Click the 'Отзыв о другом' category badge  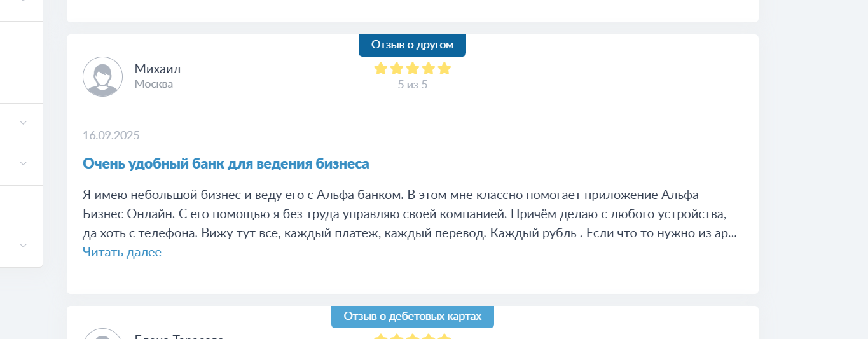pos(412,45)
